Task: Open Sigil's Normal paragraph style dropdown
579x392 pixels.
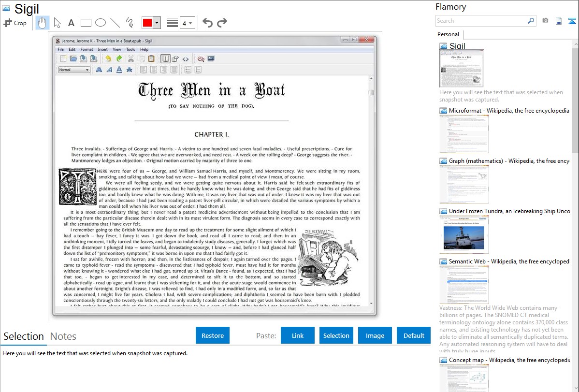Action: [x=74, y=70]
